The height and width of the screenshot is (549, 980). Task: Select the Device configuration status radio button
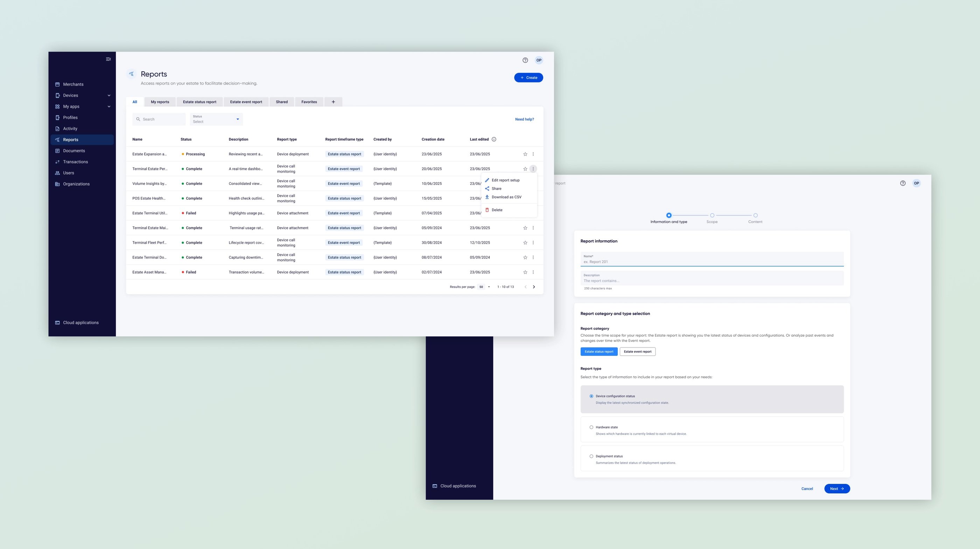pos(591,396)
